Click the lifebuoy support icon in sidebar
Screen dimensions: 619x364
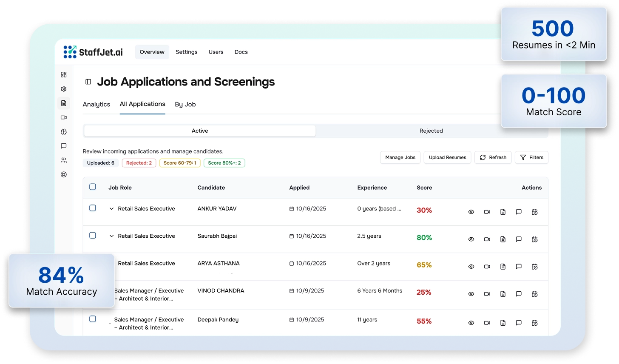pos(64,174)
